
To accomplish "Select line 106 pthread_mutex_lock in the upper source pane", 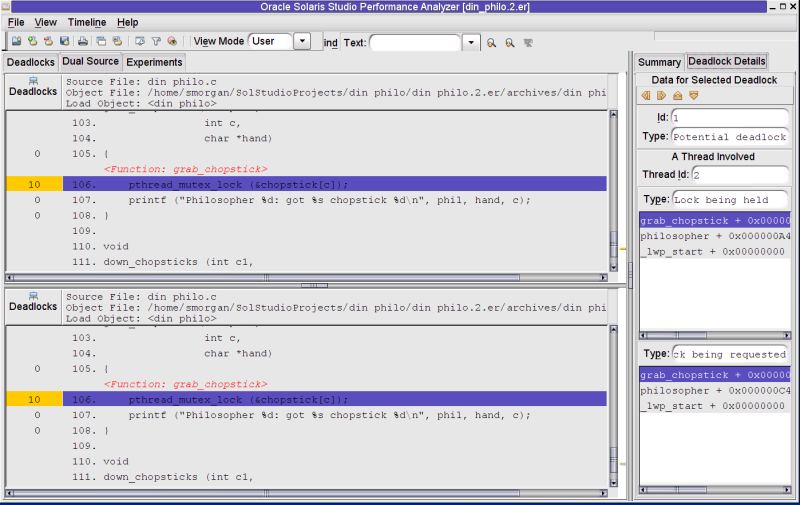I will click(335, 184).
